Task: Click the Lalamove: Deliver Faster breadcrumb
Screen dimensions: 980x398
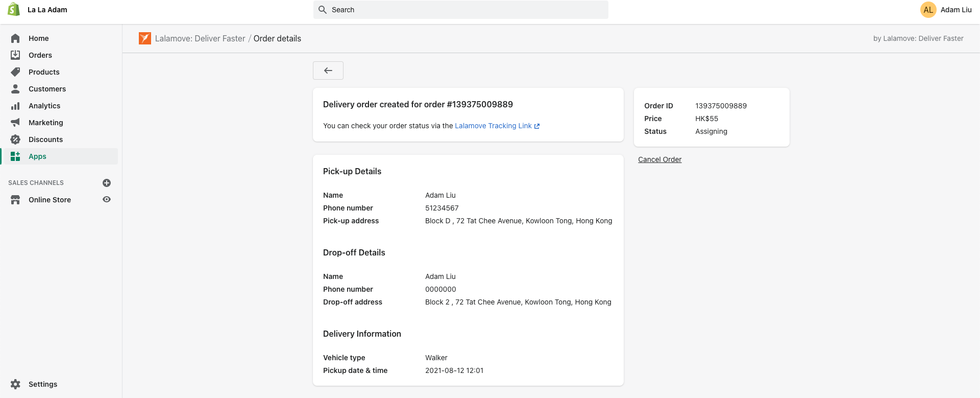Action: tap(200, 38)
